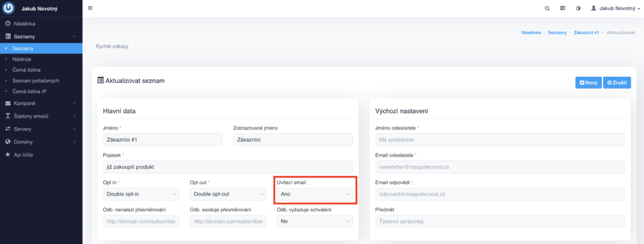Screen dimensions: 644x244
Task: Expand the Servery sidebar section
Action: point(41,129)
